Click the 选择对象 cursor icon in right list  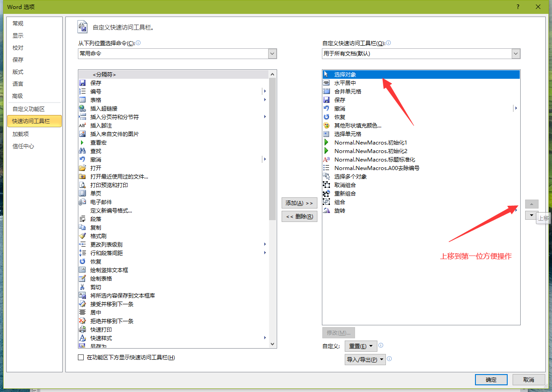pyautogui.click(x=326, y=74)
